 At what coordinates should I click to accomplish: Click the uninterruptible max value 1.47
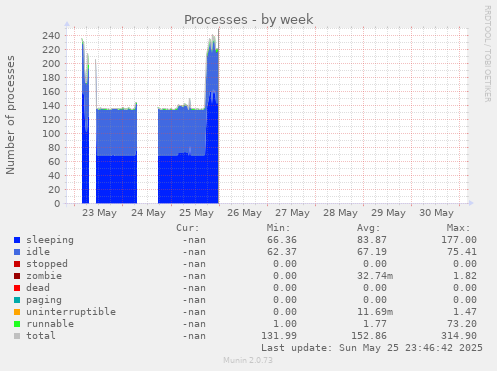(x=465, y=312)
